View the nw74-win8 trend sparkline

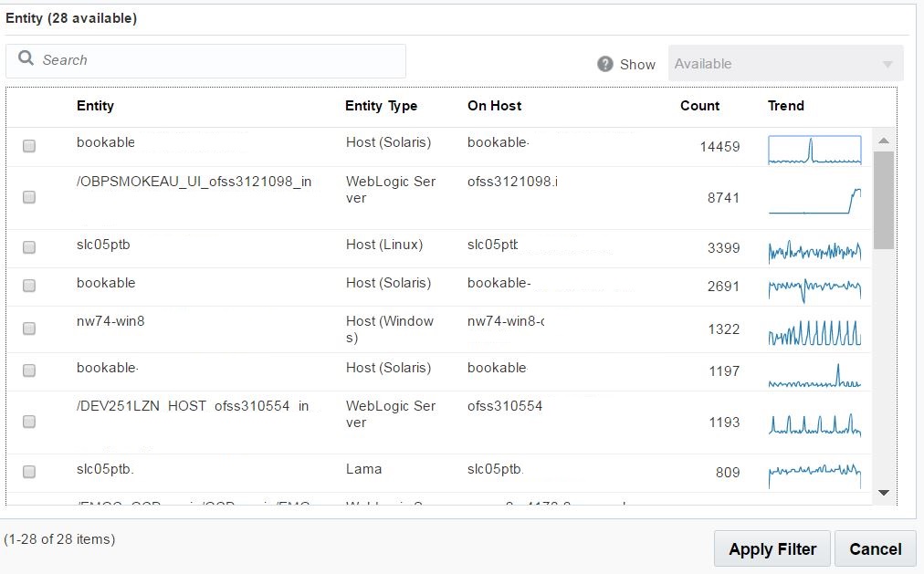(x=814, y=332)
